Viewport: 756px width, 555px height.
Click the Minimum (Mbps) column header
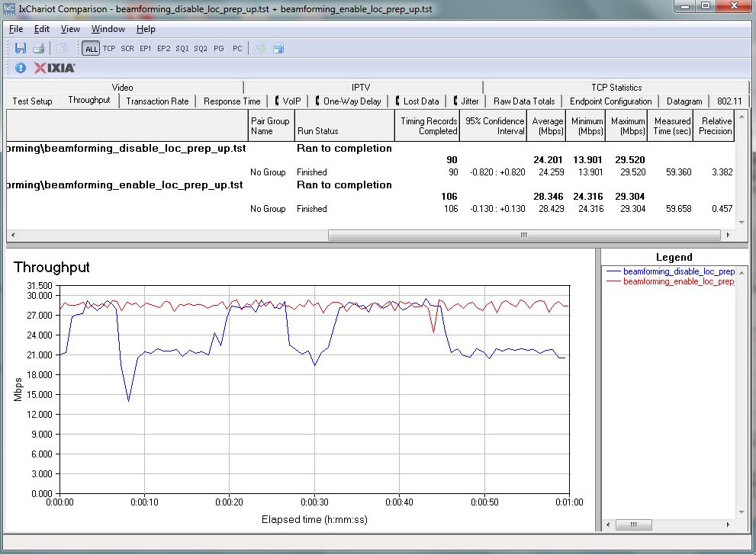(x=586, y=126)
